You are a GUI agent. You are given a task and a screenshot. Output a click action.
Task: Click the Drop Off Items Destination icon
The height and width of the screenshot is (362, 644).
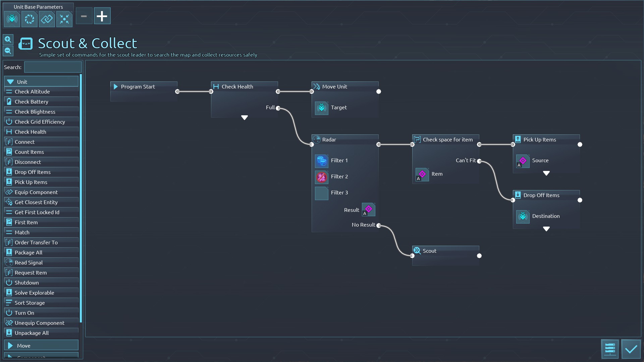click(x=523, y=217)
